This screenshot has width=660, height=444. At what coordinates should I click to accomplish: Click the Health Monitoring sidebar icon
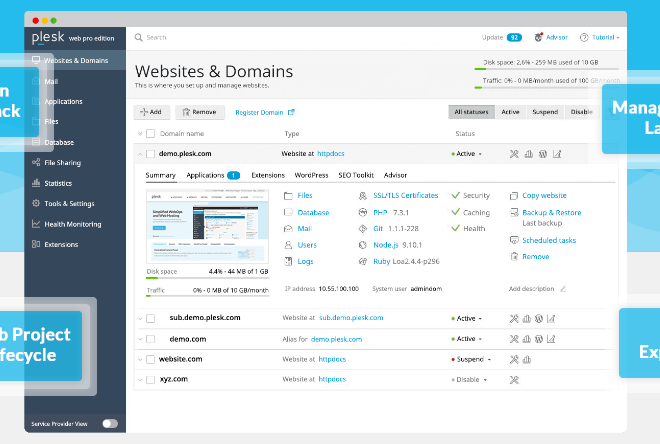36,223
